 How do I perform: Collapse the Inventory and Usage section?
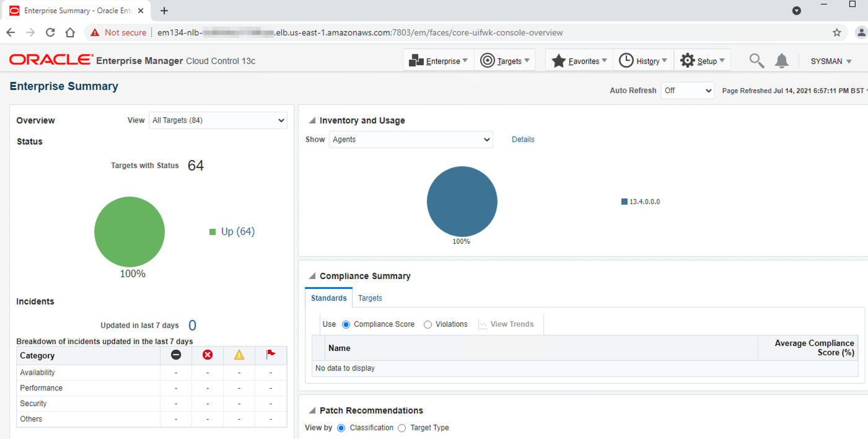click(x=312, y=121)
